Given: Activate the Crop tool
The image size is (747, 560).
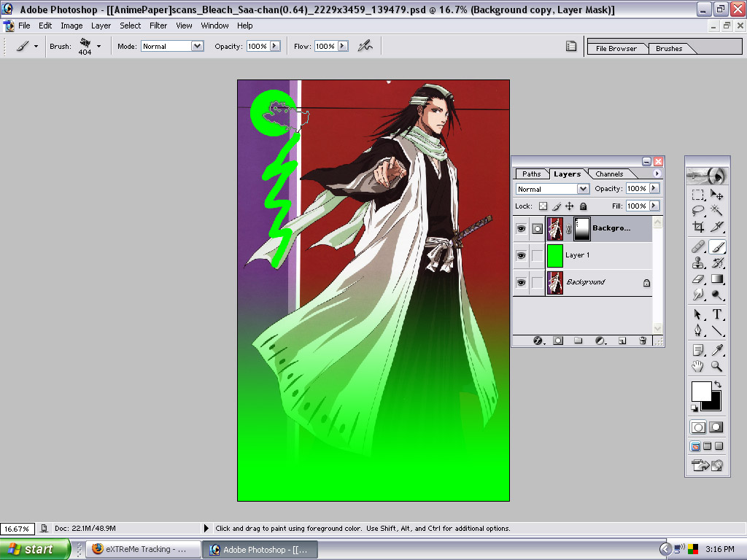Looking at the screenshot, I should pyautogui.click(x=698, y=227).
